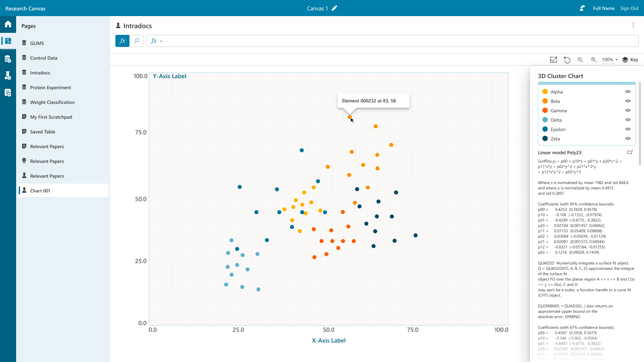This screenshot has width=644, height=362.
Task: Hide the Zeta cluster series
Action: coord(628,139)
